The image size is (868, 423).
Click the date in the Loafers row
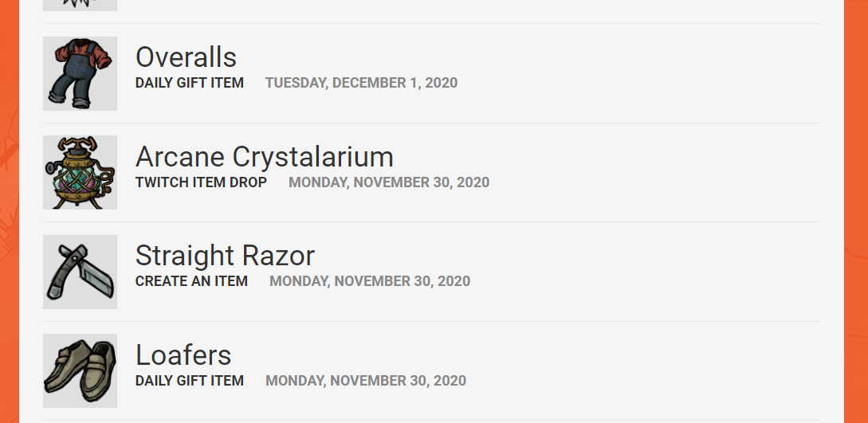pos(366,381)
